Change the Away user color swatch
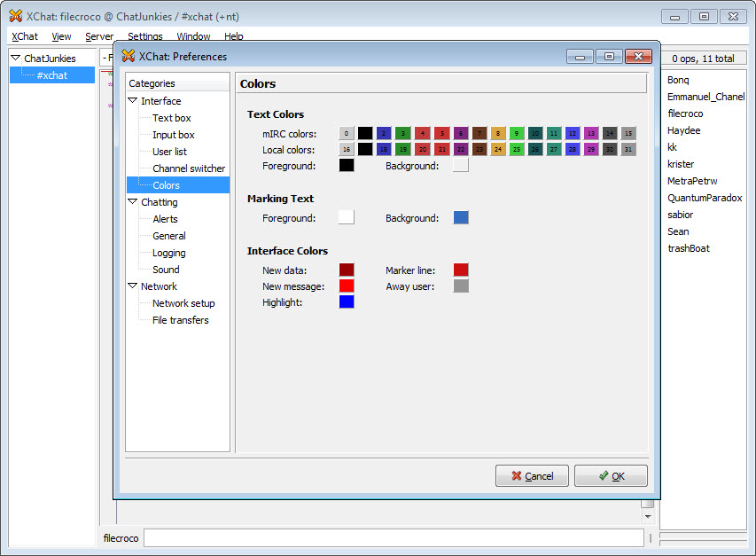756x556 pixels. pyautogui.click(x=461, y=286)
